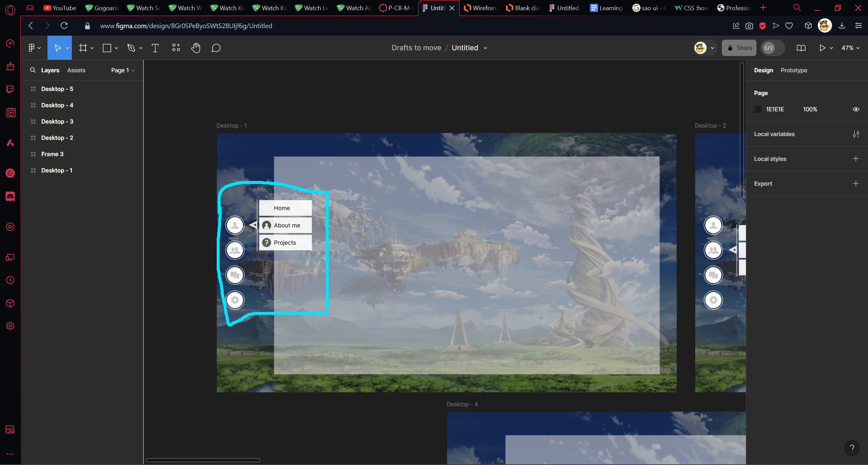The height and width of the screenshot is (465, 868).
Task: Expand the Page 1 dropdown
Action: click(x=123, y=70)
